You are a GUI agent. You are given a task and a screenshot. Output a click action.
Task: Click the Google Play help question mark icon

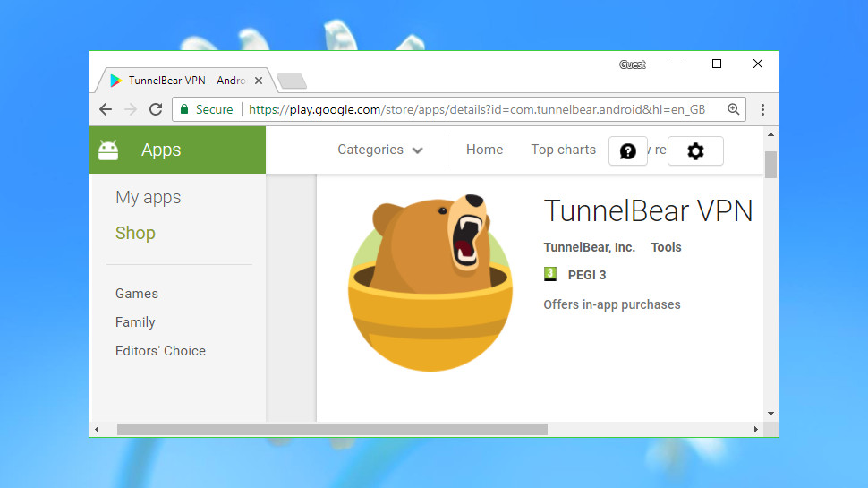coord(628,150)
